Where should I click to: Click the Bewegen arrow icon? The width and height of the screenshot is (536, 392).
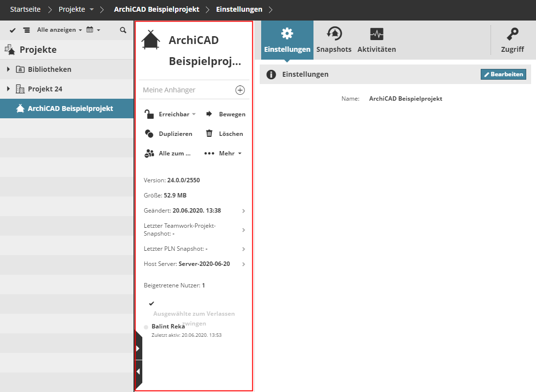click(x=209, y=114)
